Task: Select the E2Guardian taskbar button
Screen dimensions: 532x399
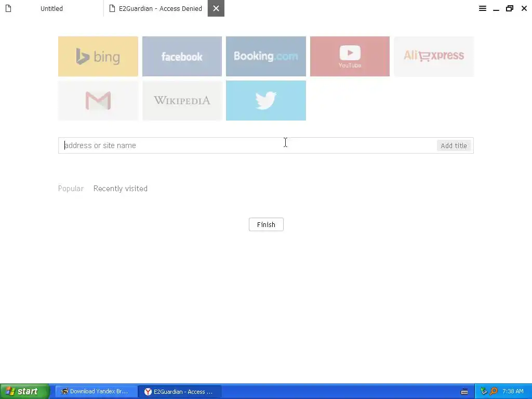Action: [180, 392]
